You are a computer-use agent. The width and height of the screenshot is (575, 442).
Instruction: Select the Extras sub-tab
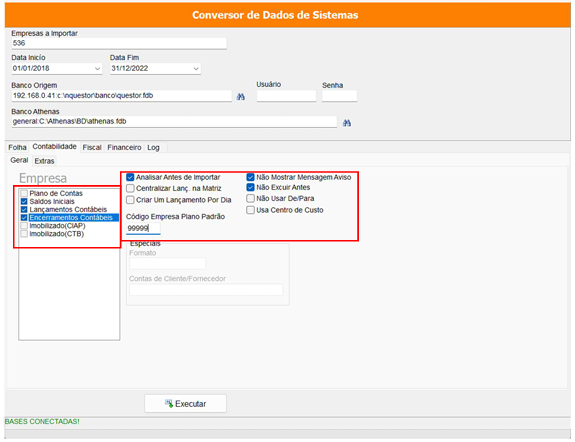pyautogui.click(x=44, y=161)
